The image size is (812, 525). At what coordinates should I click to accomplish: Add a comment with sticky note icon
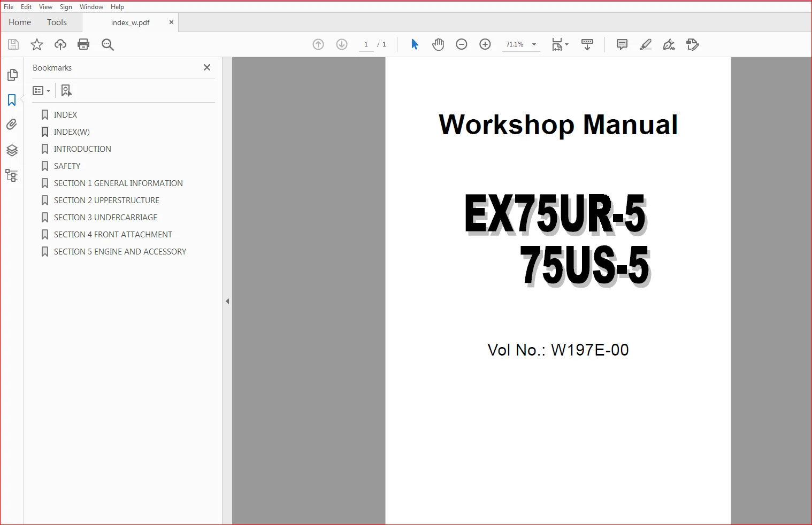pos(622,44)
